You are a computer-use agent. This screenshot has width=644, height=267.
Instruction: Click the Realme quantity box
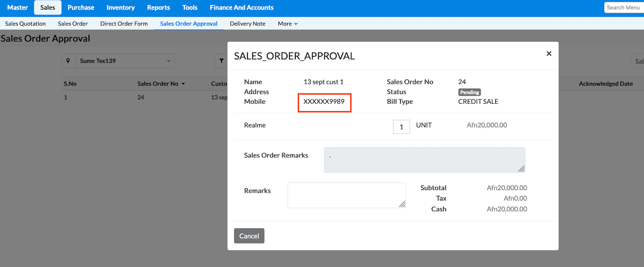401,127
